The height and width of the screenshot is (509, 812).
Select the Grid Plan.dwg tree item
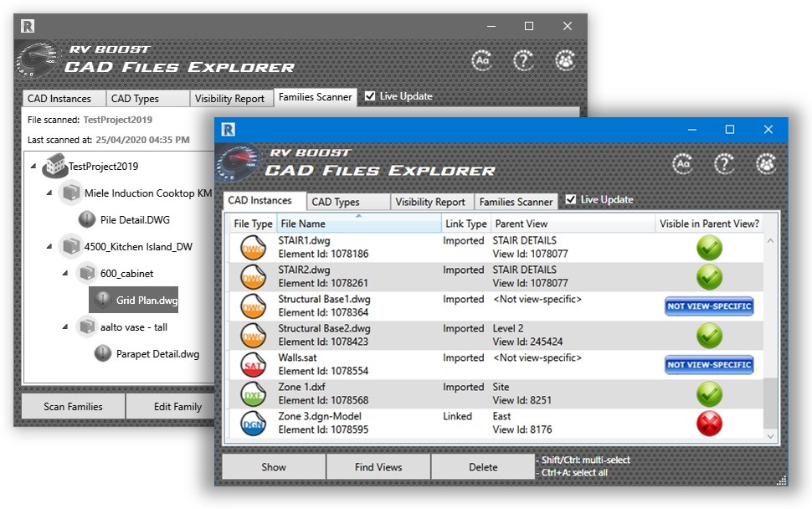pos(134,300)
